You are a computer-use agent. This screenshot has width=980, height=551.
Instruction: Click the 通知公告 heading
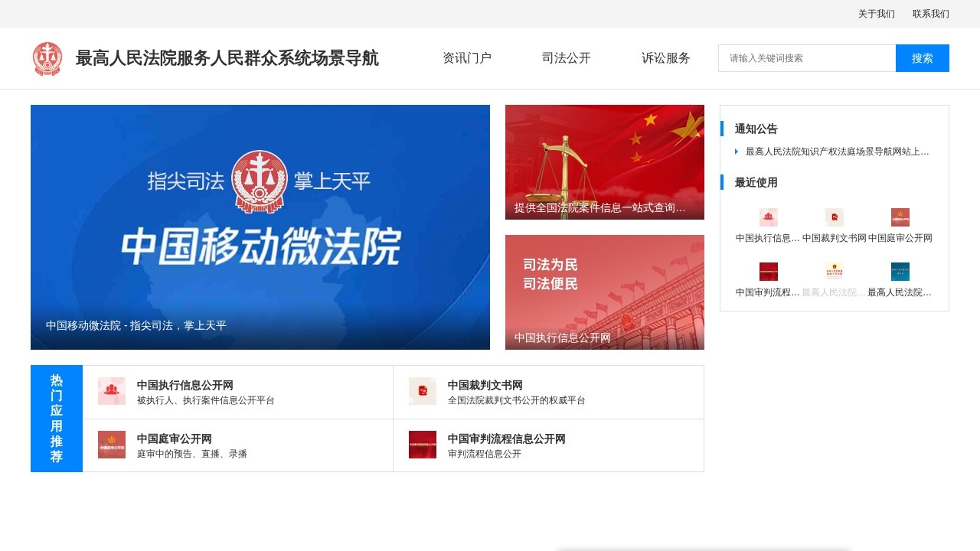756,129
